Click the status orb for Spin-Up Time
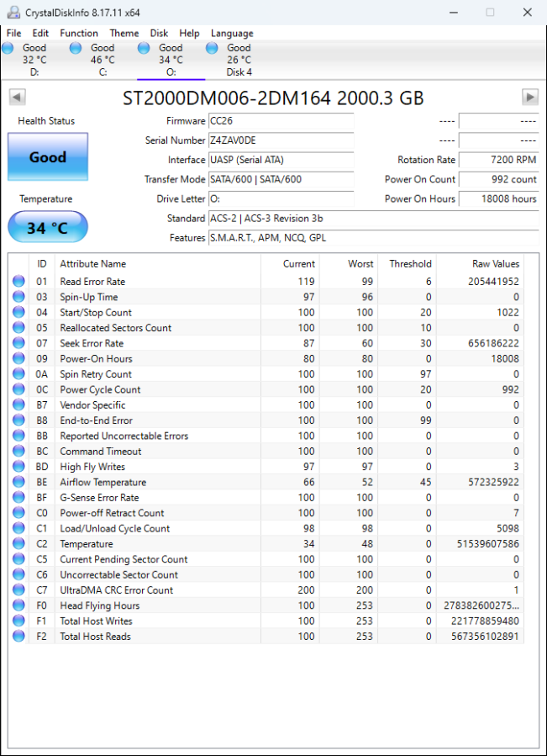This screenshot has width=547, height=756. [18, 297]
